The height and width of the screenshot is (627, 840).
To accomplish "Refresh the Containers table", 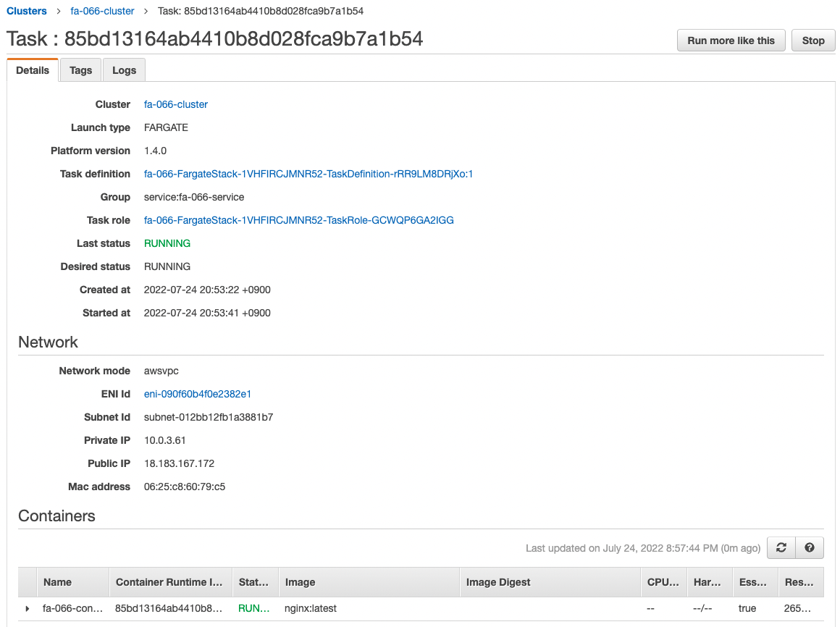I will click(781, 547).
